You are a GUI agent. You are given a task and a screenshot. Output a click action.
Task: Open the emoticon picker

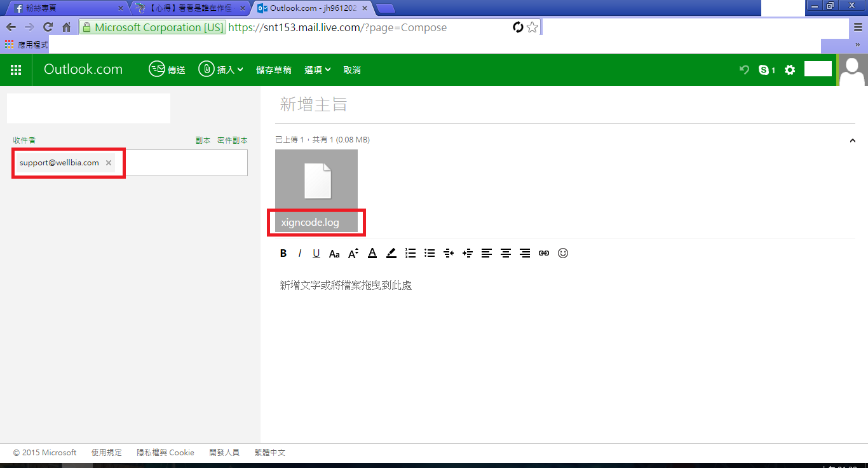(563, 253)
